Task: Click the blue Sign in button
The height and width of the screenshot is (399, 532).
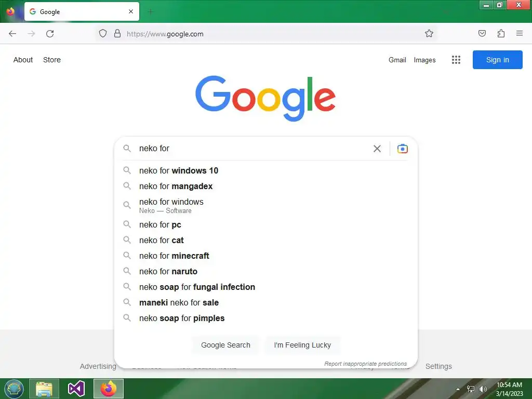Action: coord(497,60)
